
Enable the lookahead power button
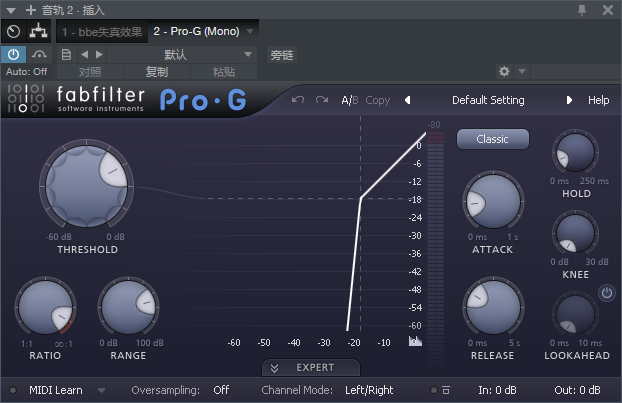click(606, 293)
